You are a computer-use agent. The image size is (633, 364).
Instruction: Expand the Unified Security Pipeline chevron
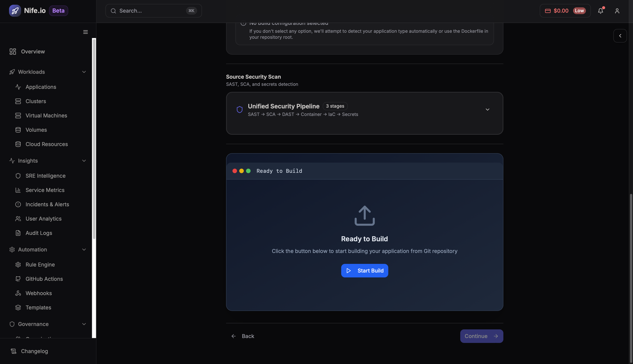coord(487,110)
